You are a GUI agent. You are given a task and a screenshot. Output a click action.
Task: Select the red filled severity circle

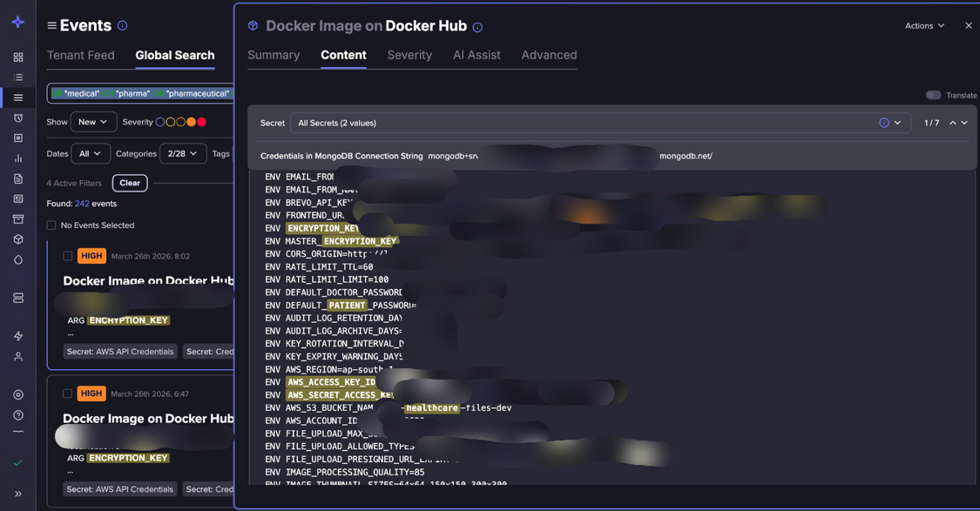tap(202, 122)
